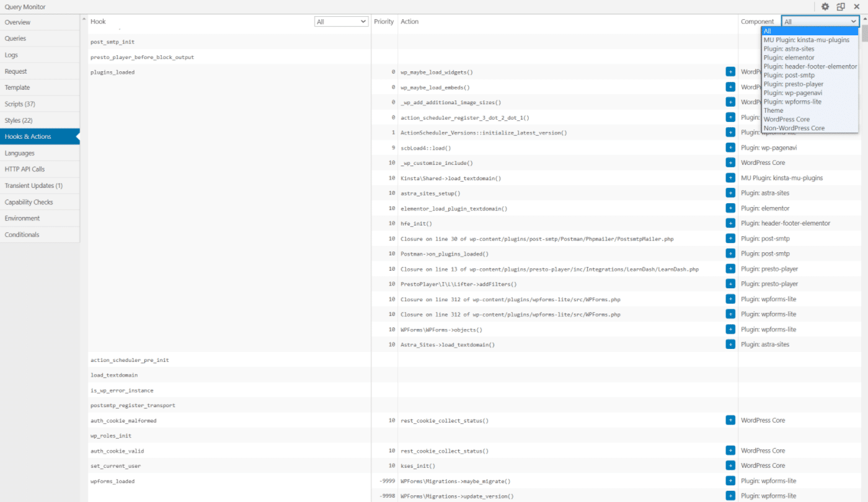
Task: Open Query Monitor settings via gear icon
Action: tap(825, 6)
